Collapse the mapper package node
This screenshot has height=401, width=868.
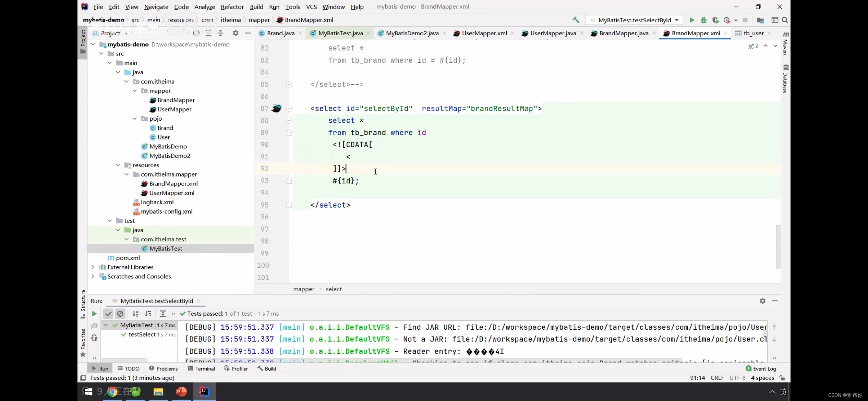point(135,90)
